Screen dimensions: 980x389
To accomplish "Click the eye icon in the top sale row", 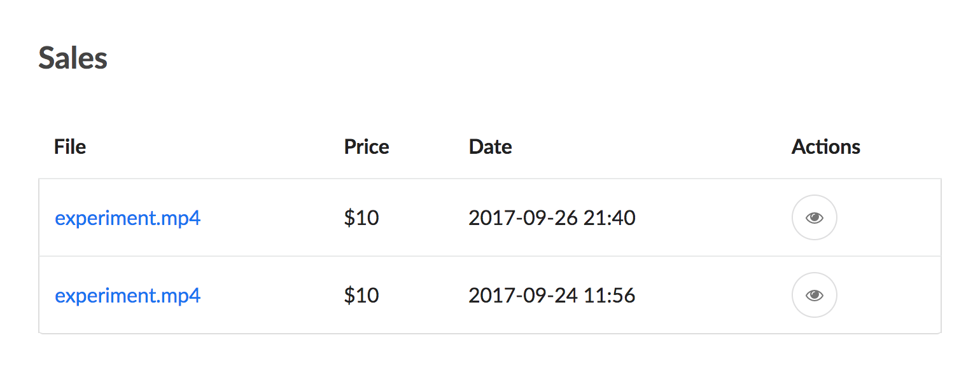I will pyautogui.click(x=814, y=218).
